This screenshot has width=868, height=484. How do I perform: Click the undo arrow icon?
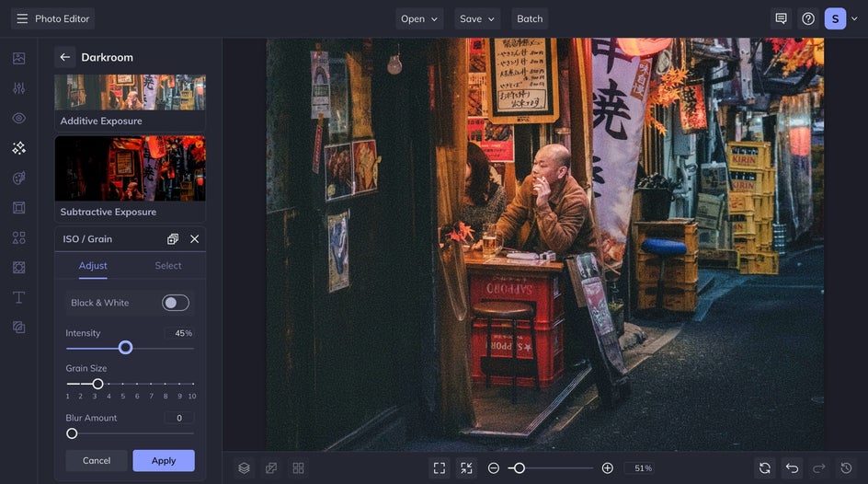[792, 468]
